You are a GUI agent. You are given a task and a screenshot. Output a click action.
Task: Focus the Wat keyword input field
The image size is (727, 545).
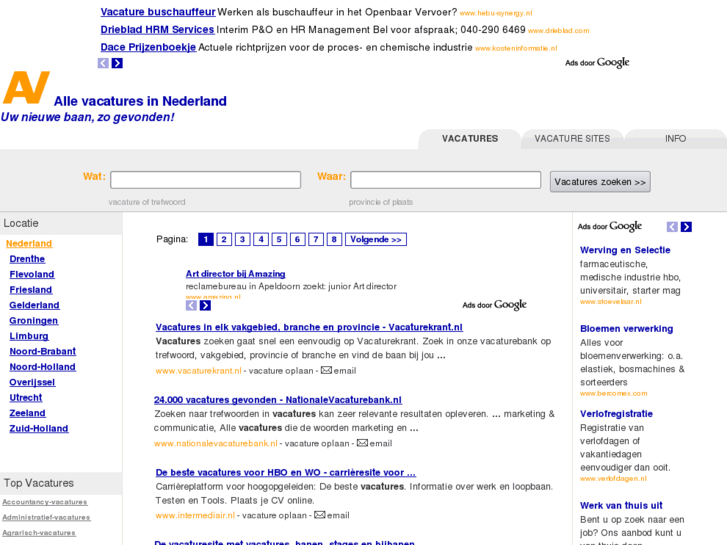(205, 180)
